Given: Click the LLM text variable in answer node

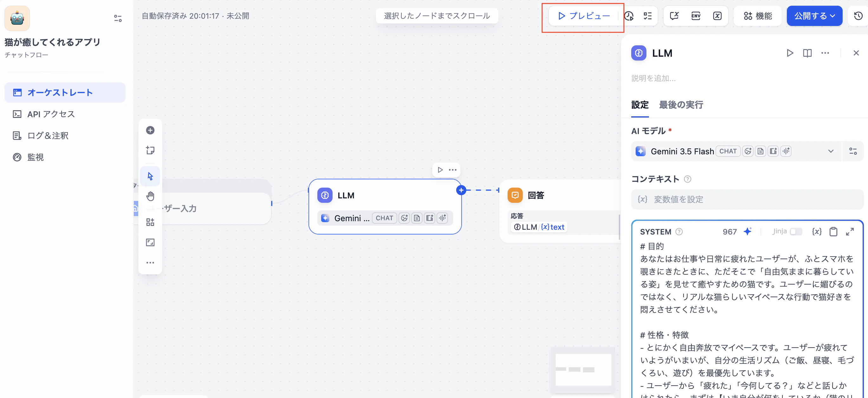Looking at the screenshot, I should (x=539, y=227).
